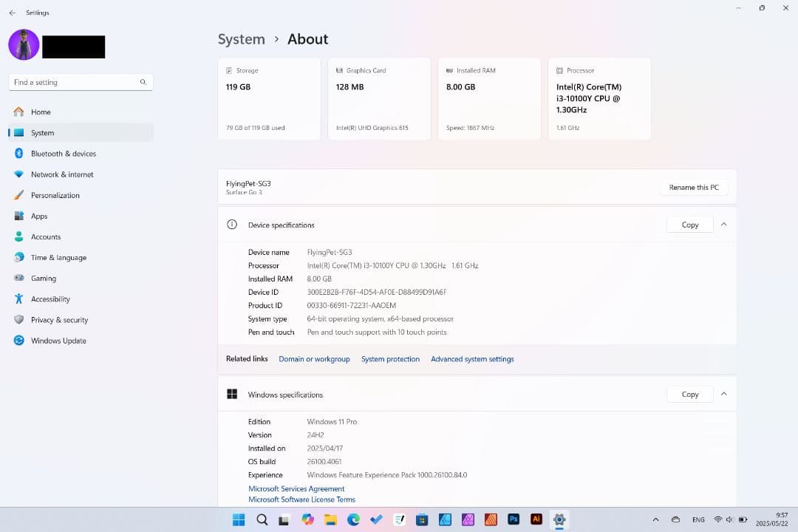
Task: Launch Affinity Photo from the taskbar
Action: [468, 519]
